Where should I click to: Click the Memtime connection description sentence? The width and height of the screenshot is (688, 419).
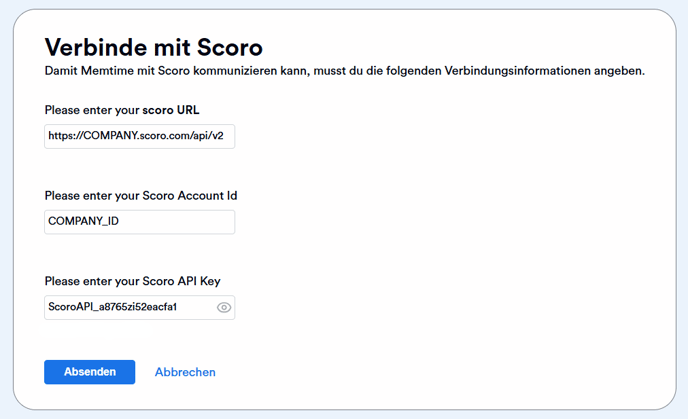click(345, 71)
